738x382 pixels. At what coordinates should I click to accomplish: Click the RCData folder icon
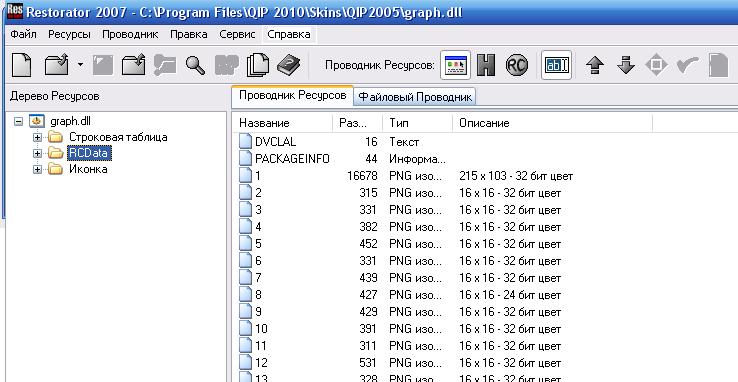pos(56,153)
